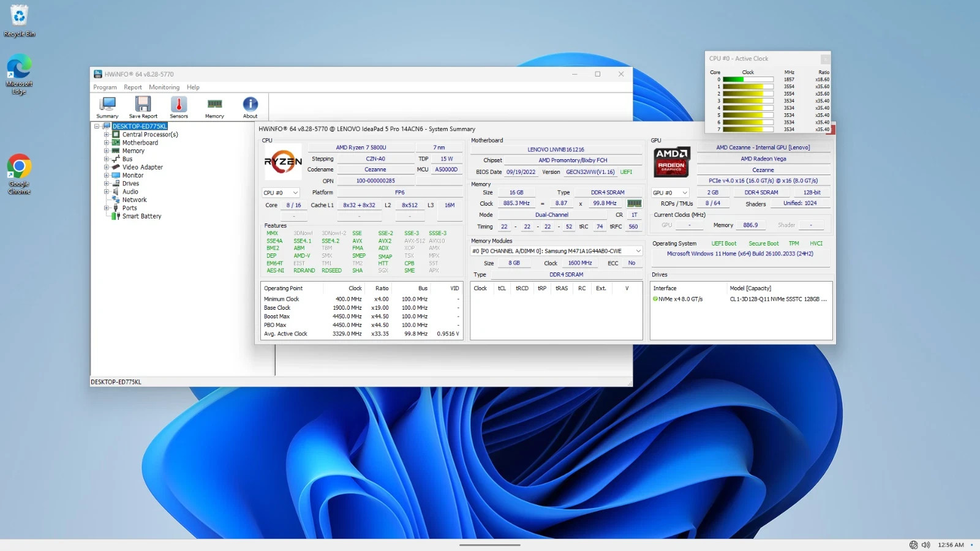Screen dimensions: 980x551
Task: Click the green NVMe drive status icon
Action: click(x=655, y=299)
